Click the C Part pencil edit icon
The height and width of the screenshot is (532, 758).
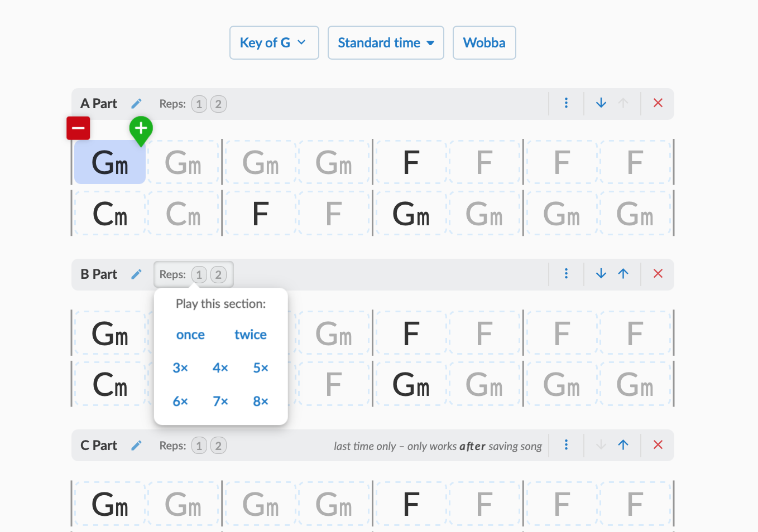pyautogui.click(x=136, y=446)
